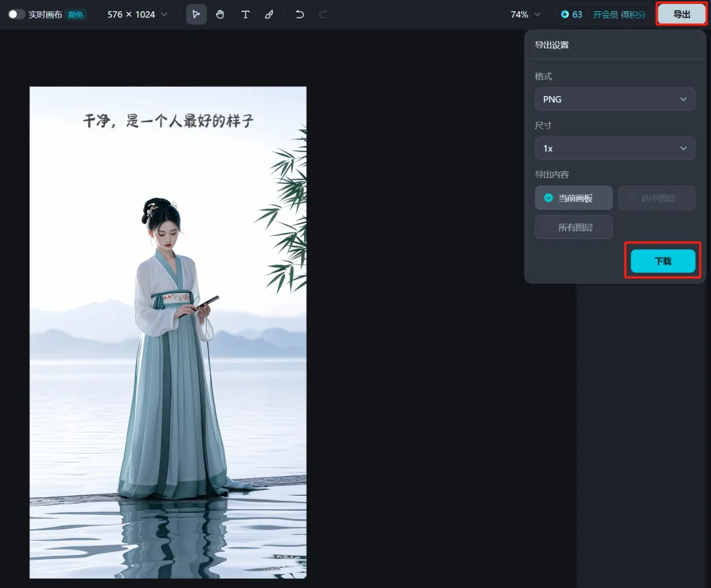This screenshot has height=588, width=711.
Task: Redo the last undone action
Action: click(323, 14)
